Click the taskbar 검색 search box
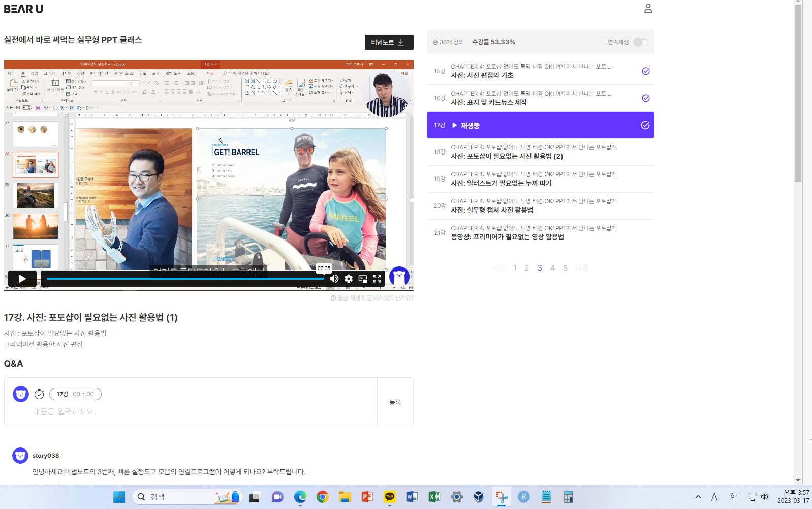Viewport: 812px width, 509px height. pyautogui.click(x=187, y=497)
